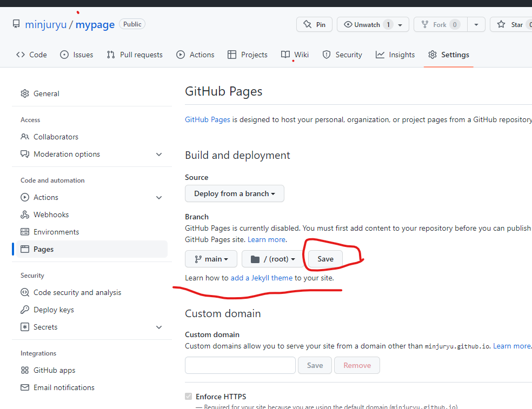Focus the custom domain text field
The width and height of the screenshot is (532, 409).
click(x=240, y=365)
